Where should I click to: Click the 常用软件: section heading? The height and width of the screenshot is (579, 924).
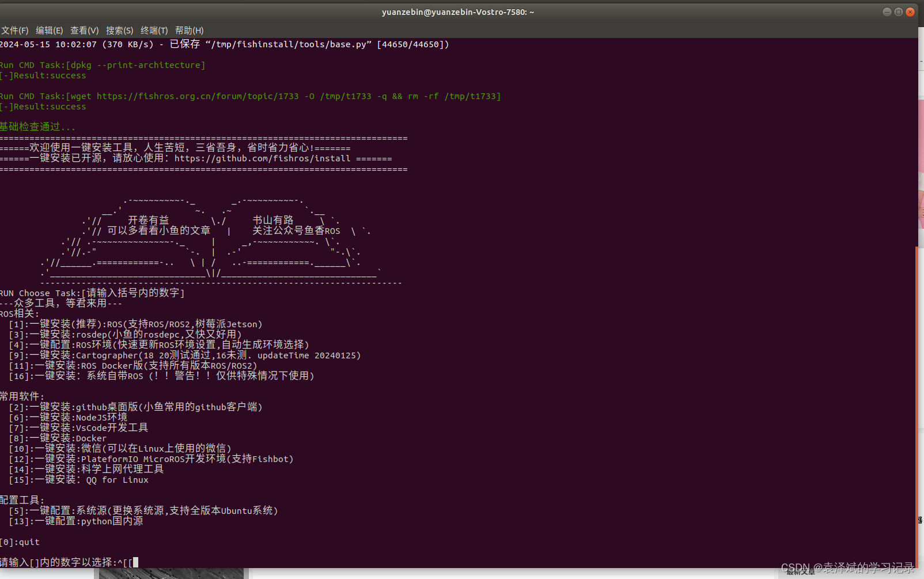[22, 397]
